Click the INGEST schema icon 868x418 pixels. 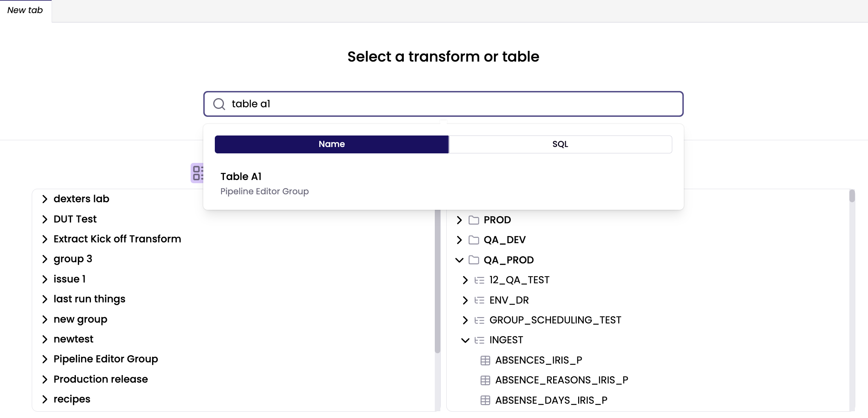[479, 340]
